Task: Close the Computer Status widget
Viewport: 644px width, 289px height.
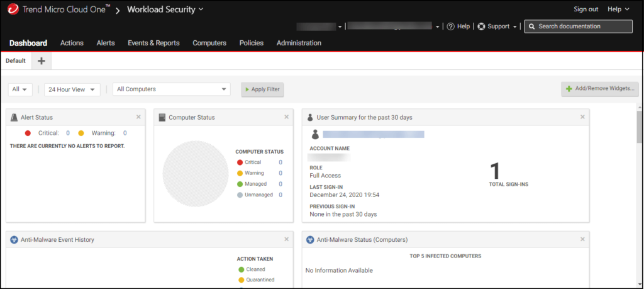Action: pyautogui.click(x=286, y=117)
